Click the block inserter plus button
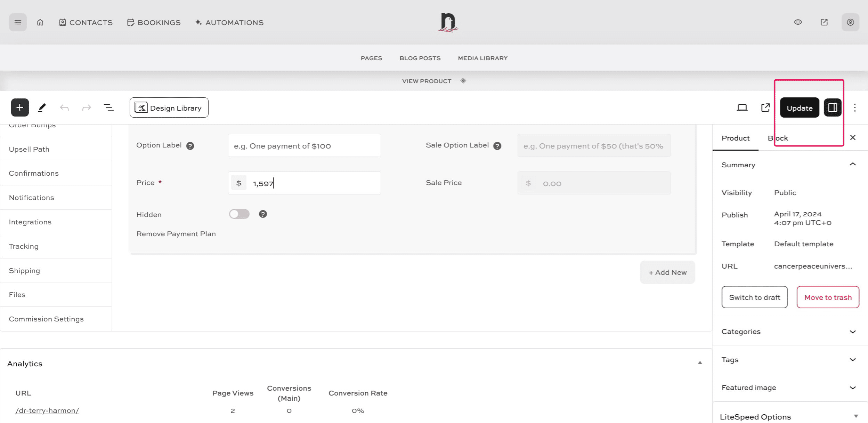868x423 pixels. [x=20, y=107]
